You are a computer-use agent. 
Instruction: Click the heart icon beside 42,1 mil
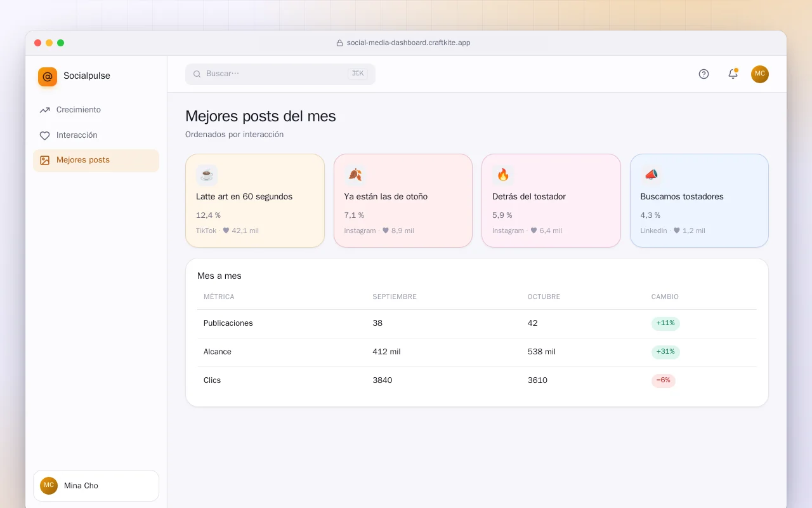(226, 231)
